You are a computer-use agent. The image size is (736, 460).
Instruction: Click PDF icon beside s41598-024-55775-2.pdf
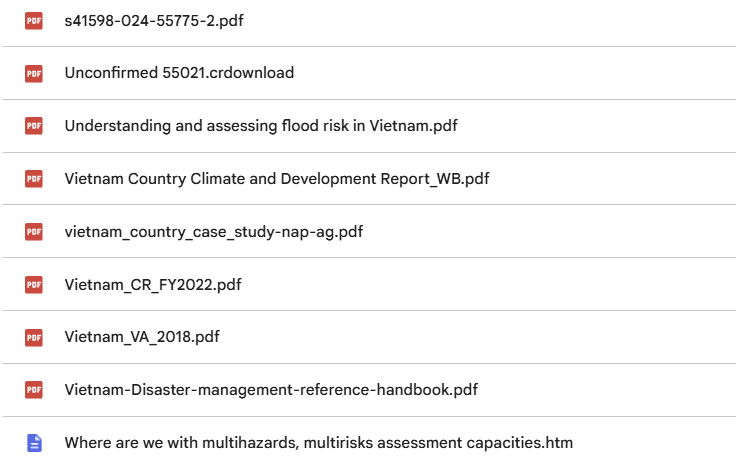pos(34,21)
